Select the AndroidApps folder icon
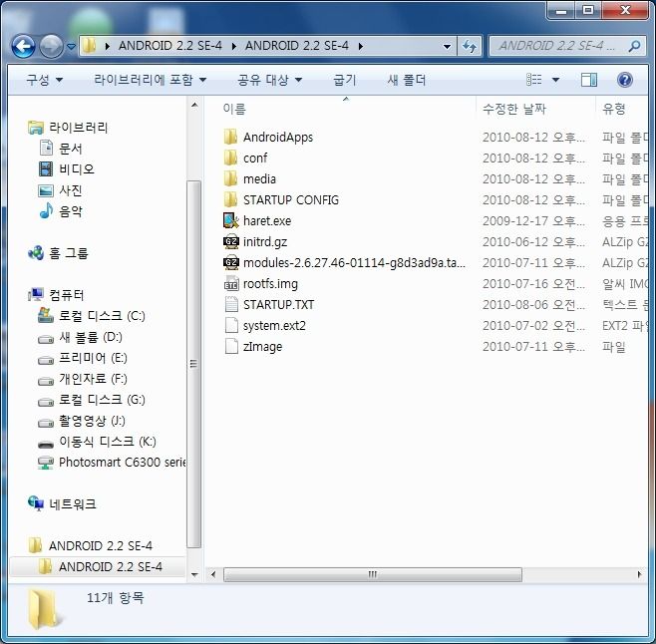The width and height of the screenshot is (656, 644). pos(230,137)
